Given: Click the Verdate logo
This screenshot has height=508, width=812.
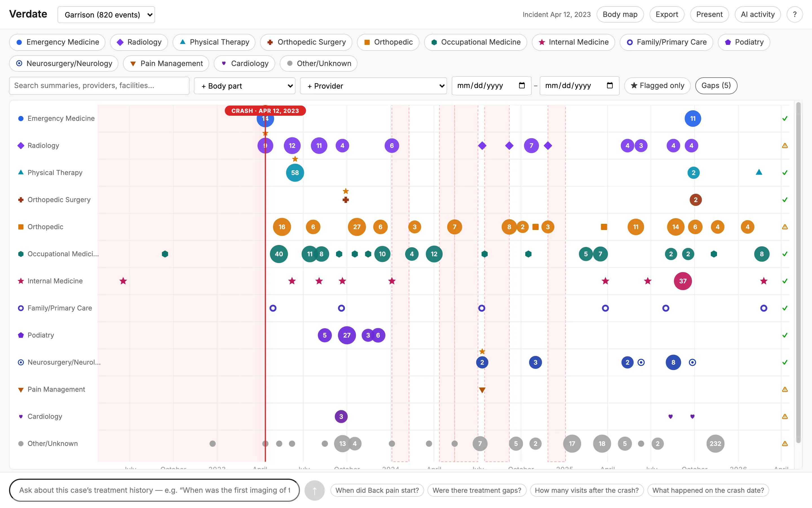Looking at the screenshot, I should pos(28,14).
